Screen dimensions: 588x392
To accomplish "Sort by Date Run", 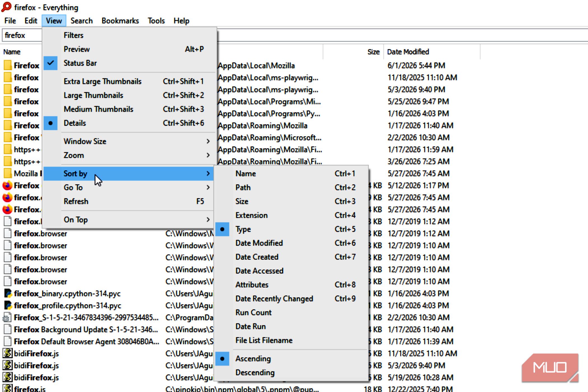I will point(291,326).
